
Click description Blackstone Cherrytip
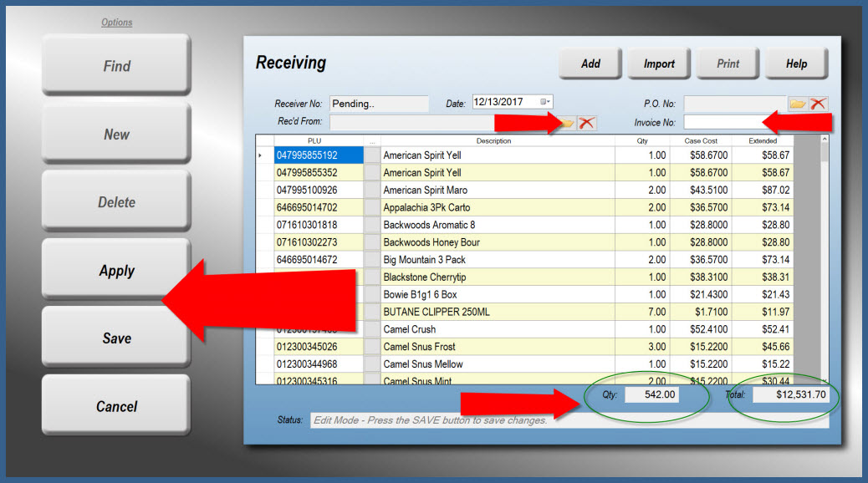point(425,277)
